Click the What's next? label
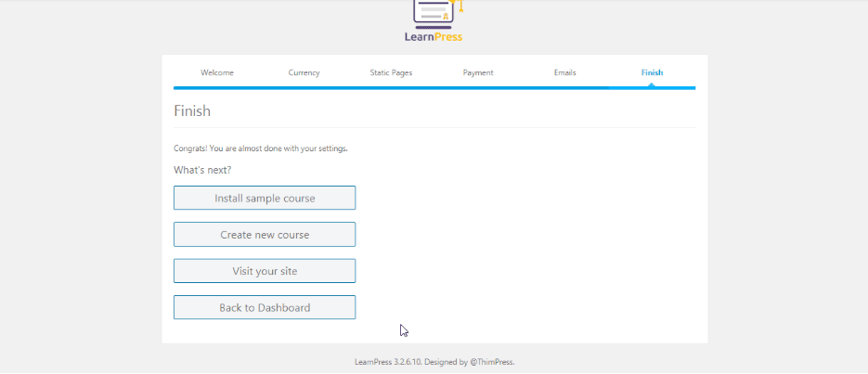Image resolution: width=868 pixels, height=374 pixels. [x=202, y=170]
